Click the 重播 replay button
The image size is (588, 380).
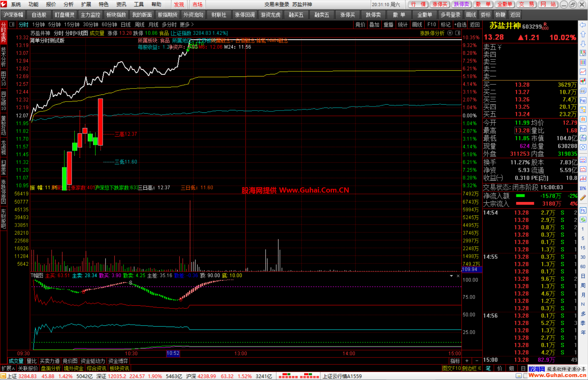click(x=388, y=25)
